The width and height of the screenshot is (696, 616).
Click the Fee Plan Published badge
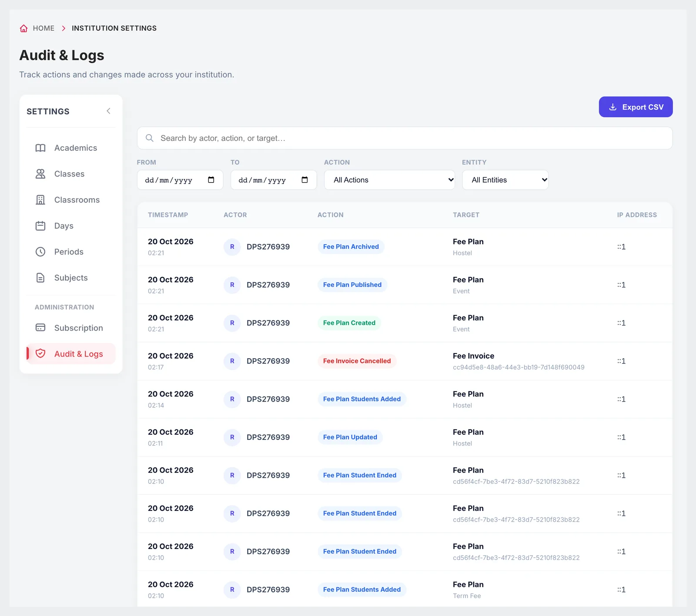click(352, 285)
